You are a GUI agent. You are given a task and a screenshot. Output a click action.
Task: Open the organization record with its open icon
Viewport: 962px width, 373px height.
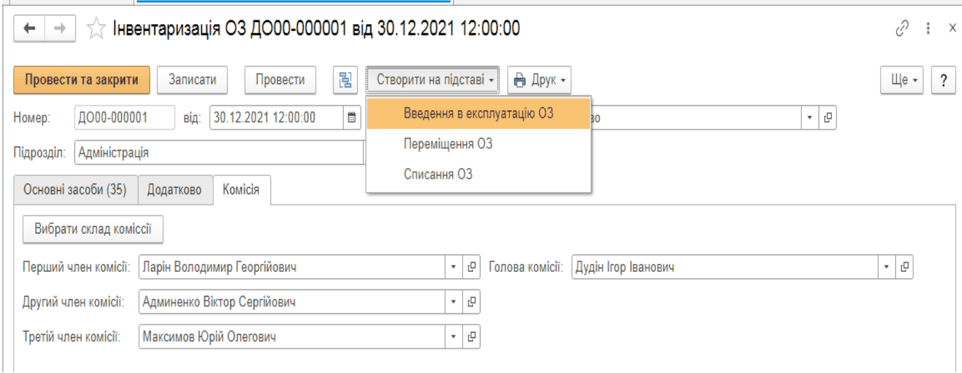[828, 118]
